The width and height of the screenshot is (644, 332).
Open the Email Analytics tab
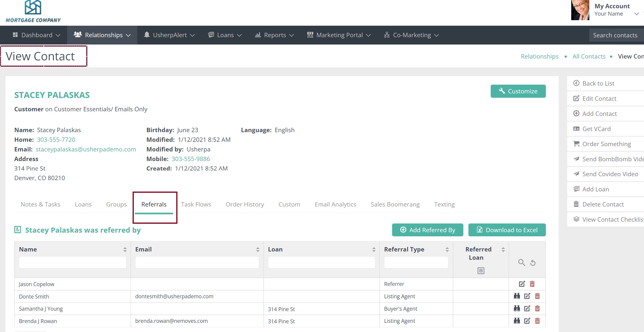(335, 204)
